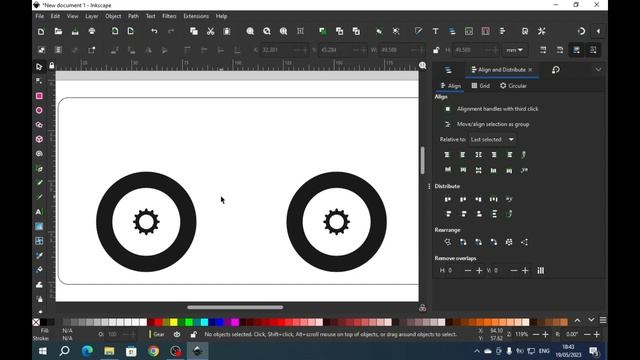640x360 pixels.
Task: Expand the dock panel chevron menu
Action: point(598,70)
